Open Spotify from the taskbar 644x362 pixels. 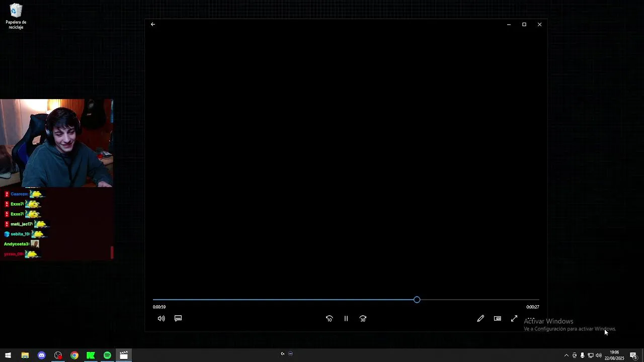click(x=107, y=355)
